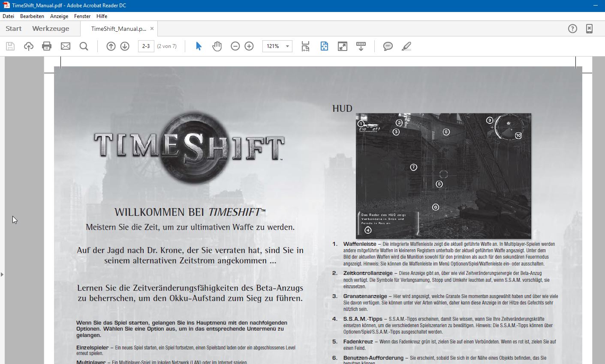605x364 pixels.
Task: Zoom out with minus button
Action: [x=235, y=46]
